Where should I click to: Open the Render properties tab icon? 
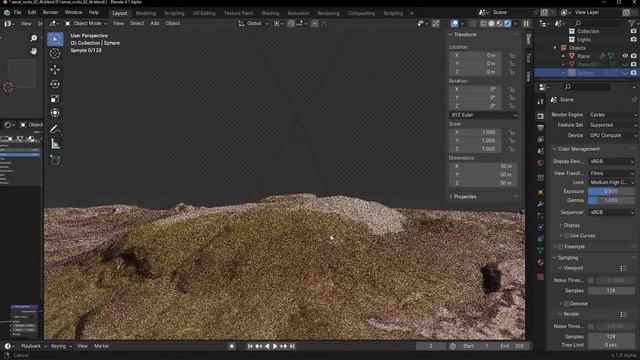pos(540,116)
